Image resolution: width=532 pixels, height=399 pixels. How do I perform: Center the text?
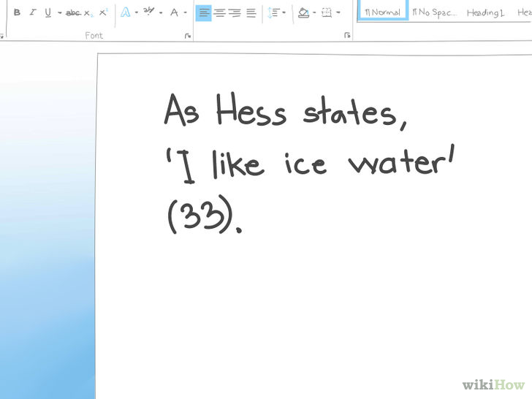pos(219,13)
